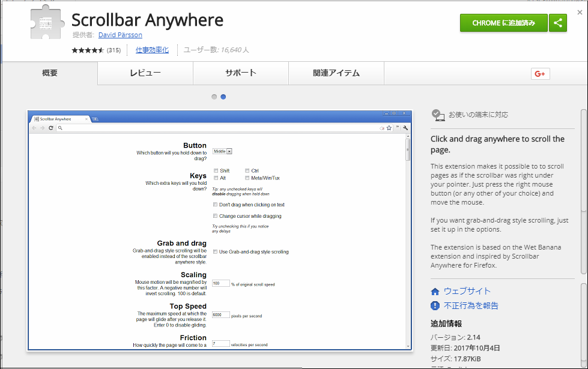The image size is (588, 369).
Task: Click the "Friction" heading in the preview
Action: coord(193,338)
